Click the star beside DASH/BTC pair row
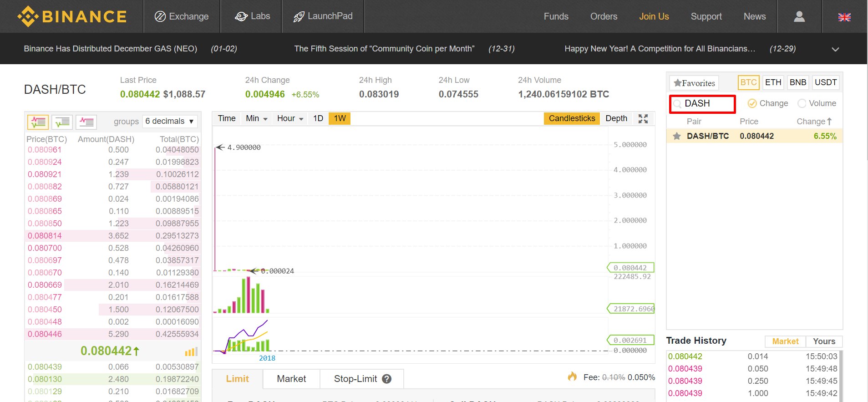The height and width of the screenshot is (402, 868). [x=677, y=136]
